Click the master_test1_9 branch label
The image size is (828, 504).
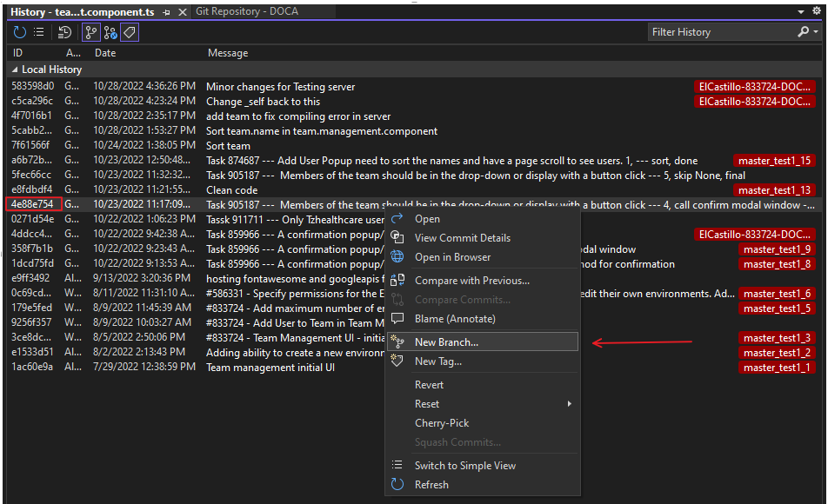(x=777, y=249)
